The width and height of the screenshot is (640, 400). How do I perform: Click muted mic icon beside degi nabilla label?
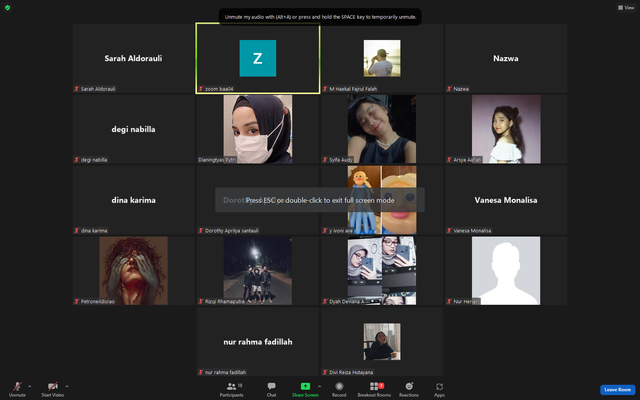76,160
